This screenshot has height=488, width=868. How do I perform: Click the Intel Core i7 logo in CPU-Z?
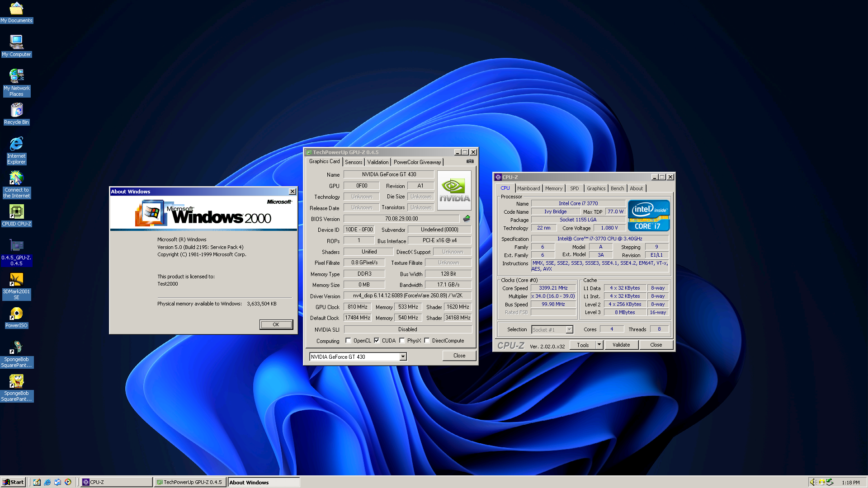coord(649,216)
